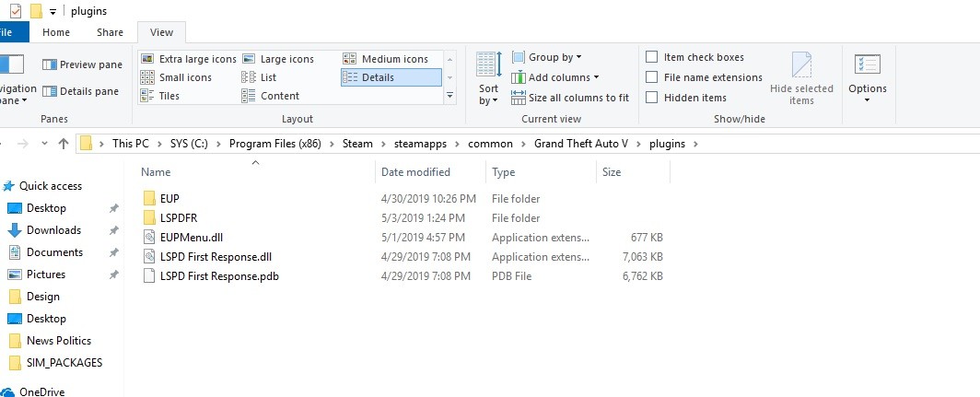The width and height of the screenshot is (980, 397).
Task: Go forward in navigation history
Action: (22, 144)
